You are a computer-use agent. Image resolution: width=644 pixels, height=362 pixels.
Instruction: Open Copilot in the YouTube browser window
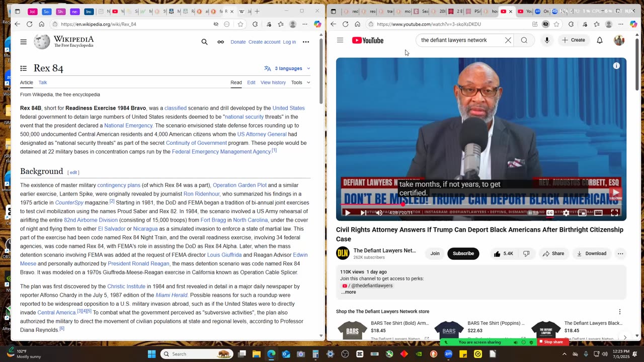[633, 24]
